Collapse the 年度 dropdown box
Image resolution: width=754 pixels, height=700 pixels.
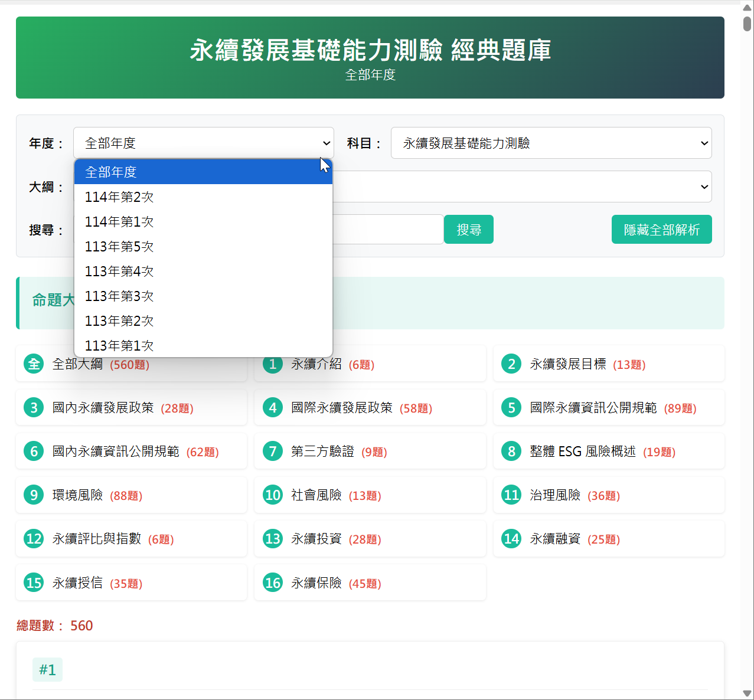[x=204, y=143]
